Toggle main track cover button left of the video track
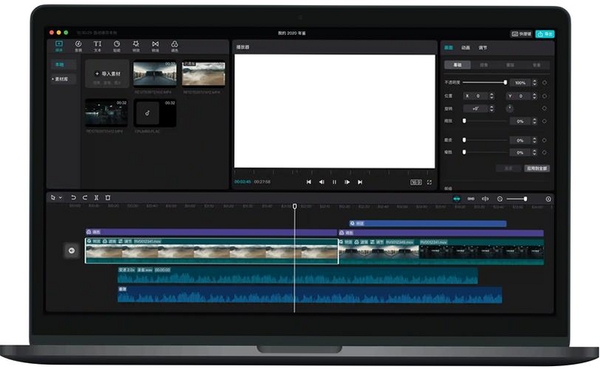Viewport: 600px width, 369px height. [x=72, y=250]
